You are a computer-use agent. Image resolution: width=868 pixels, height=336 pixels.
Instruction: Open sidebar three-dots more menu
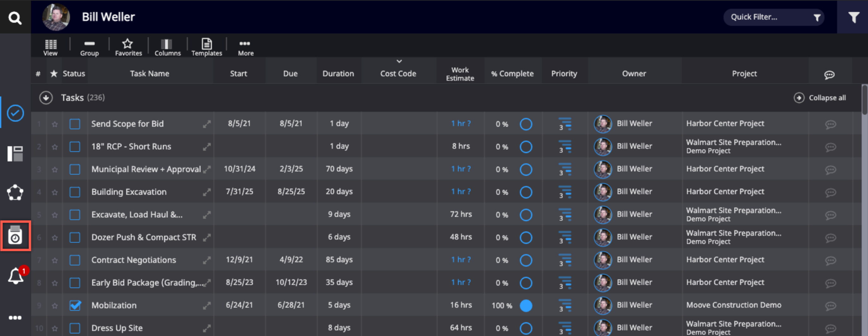click(x=15, y=317)
